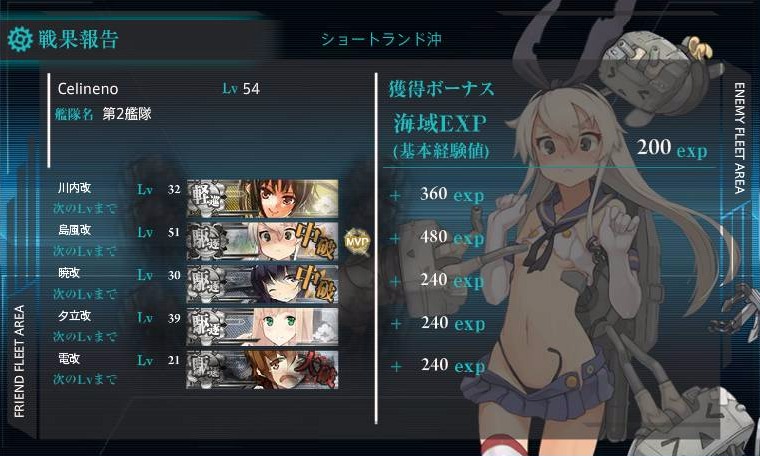Click the 200 exp base experience value
Image resolution: width=760 pixels, height=456 pixels.
pos(672,148)
